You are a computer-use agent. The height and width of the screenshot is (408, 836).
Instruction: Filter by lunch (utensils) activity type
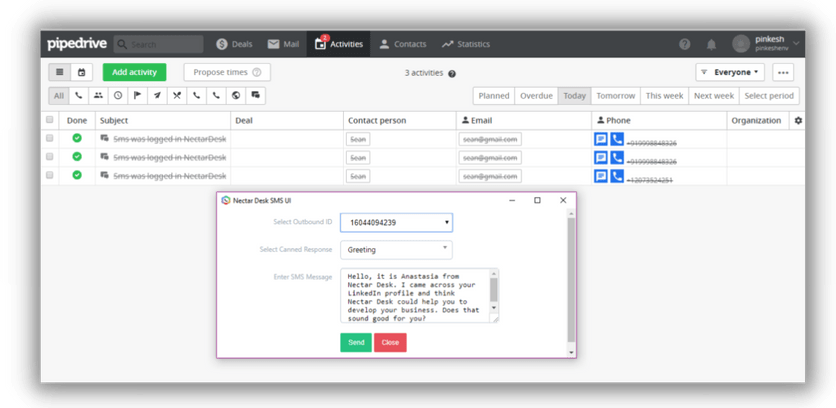[x=177, y=95]
